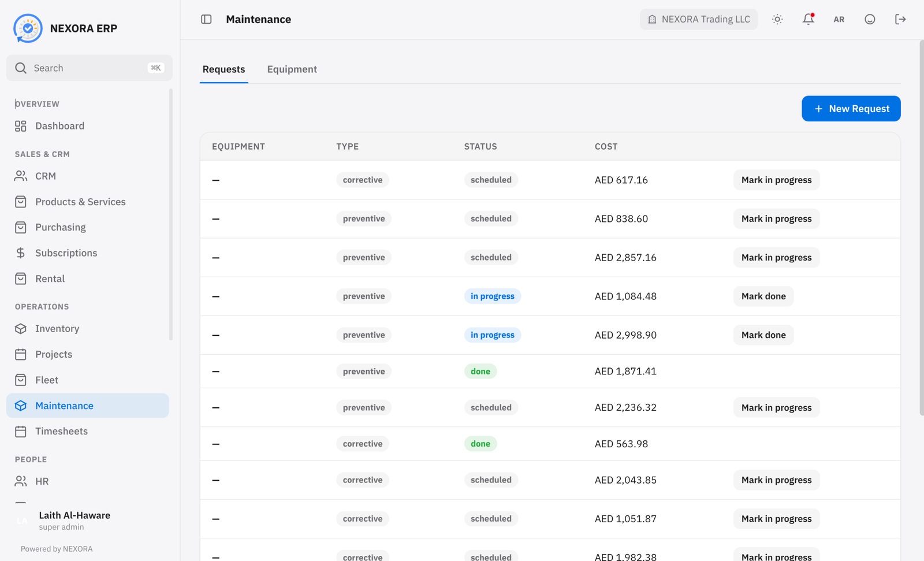
Task: Open Maintenance in the sidebar
Action: point(88,406)
